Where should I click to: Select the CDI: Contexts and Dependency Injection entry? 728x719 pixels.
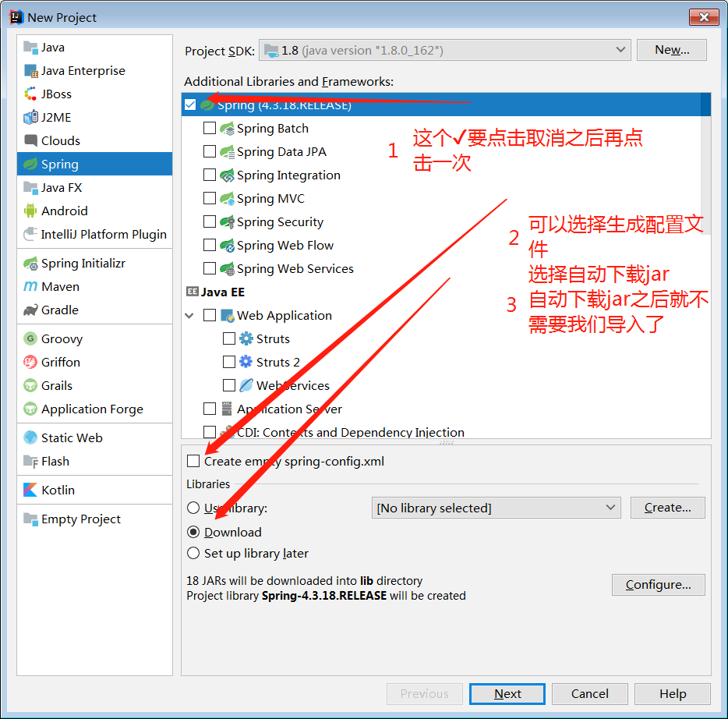[351, 433]
